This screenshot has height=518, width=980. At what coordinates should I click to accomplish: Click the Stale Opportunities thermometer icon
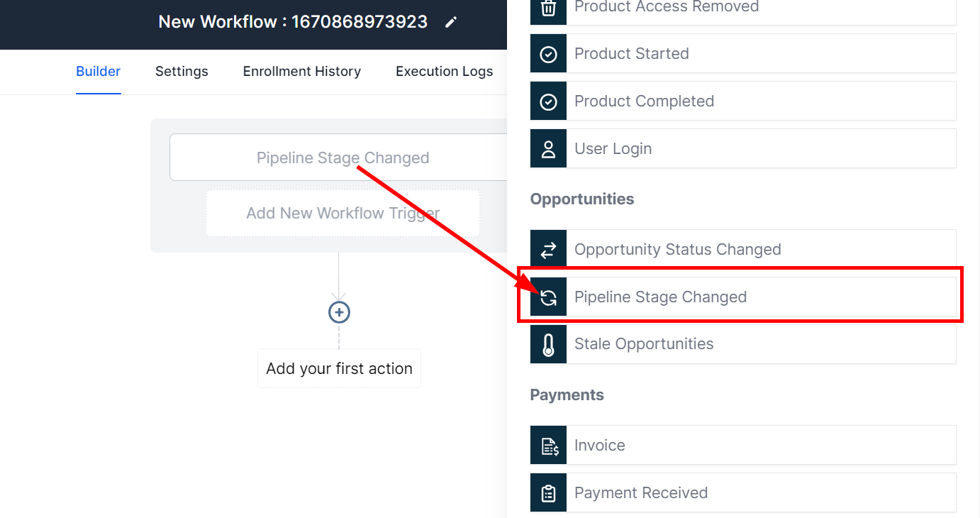click(x=548, y=345)
